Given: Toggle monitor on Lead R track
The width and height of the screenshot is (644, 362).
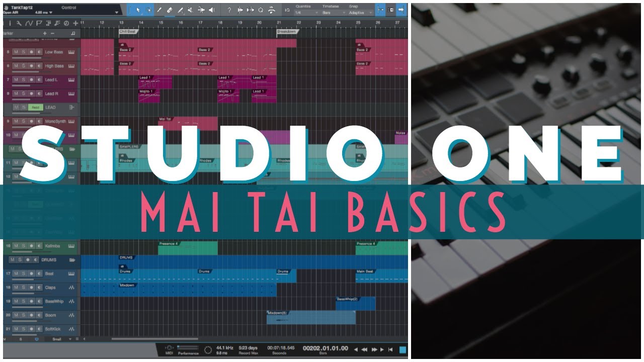Looking at the screenshot, I should 40,94.
